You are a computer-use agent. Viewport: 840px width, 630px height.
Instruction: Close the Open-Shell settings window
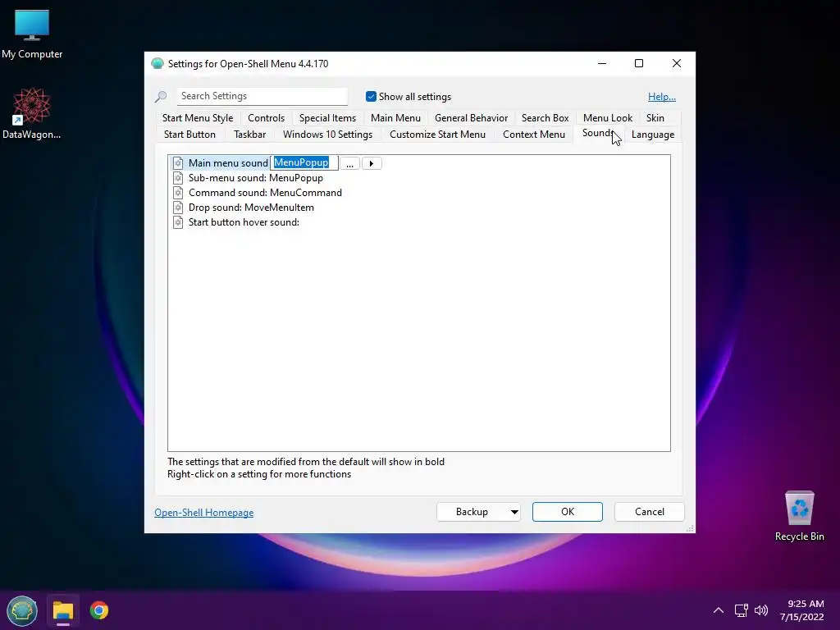[677, 63]
